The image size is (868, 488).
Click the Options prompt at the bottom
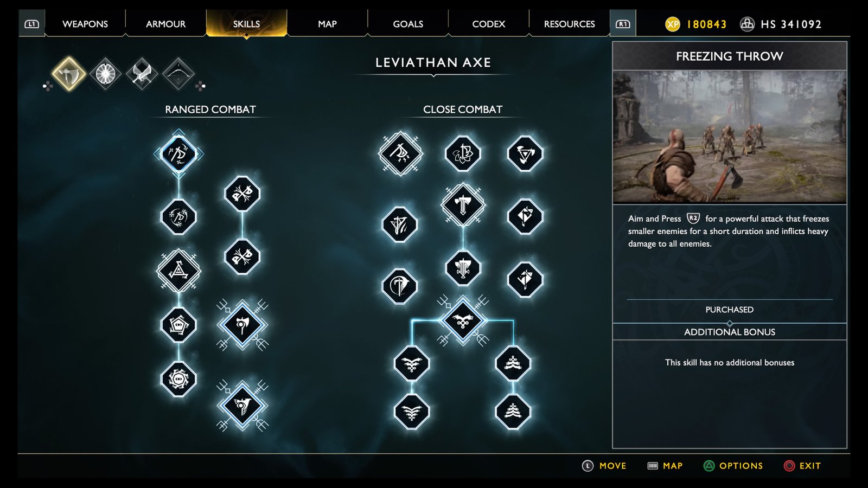click(x=733, y=466)
